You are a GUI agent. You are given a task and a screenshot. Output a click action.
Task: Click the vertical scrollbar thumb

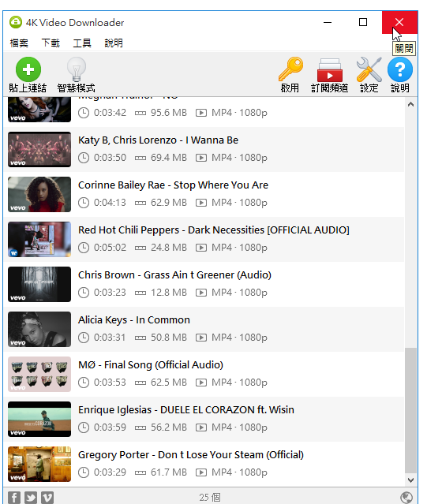(410, 410)
